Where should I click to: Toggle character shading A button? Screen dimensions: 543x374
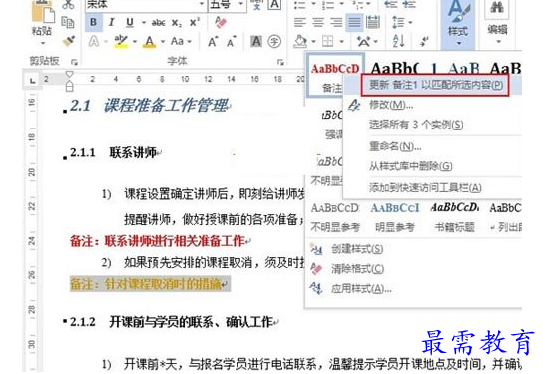point(256,42)
